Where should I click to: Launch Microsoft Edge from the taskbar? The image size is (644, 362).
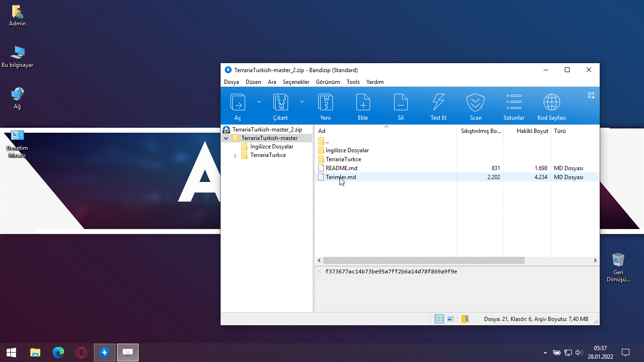point(58,352)
